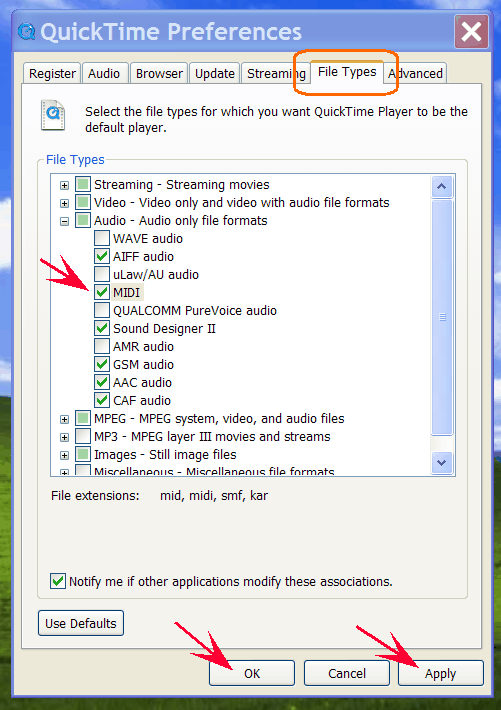Viewport: 501px width, 710px height.
Task: Select the 'WAVE audio' row label
Action: (x=148, y=239)
